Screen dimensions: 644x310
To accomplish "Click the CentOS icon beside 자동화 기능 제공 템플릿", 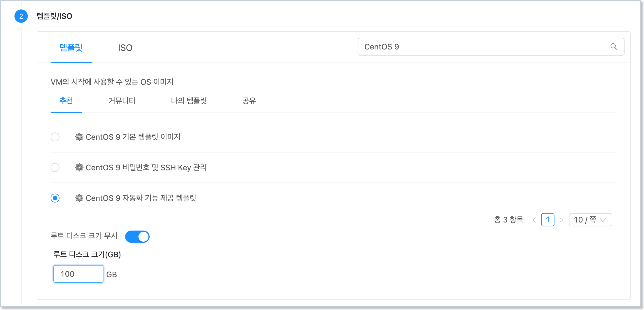I will (x=79, y=198).
